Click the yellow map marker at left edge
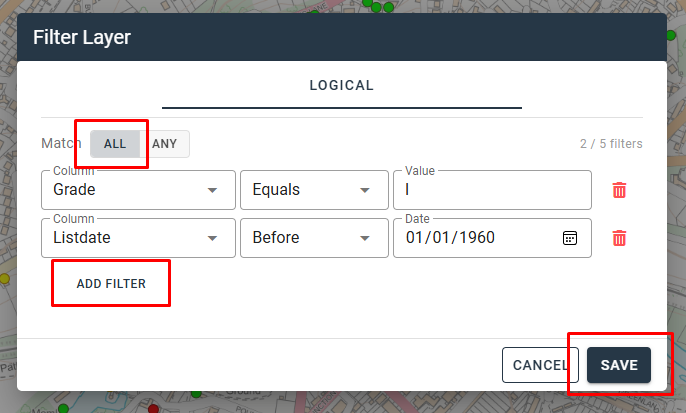The width and height of the screenshot is (686, 413). (4, 278)
